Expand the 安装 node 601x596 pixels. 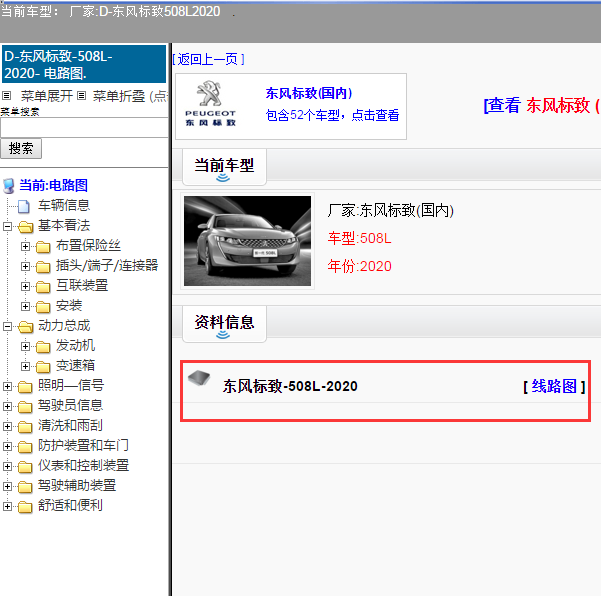tap(25, 306)
